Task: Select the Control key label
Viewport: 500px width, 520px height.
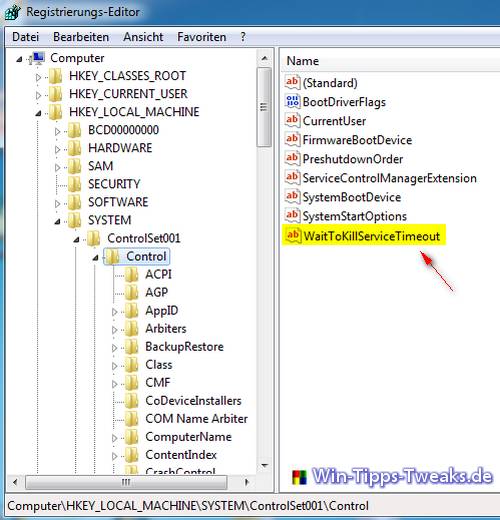Action: [x=146, y=256]
